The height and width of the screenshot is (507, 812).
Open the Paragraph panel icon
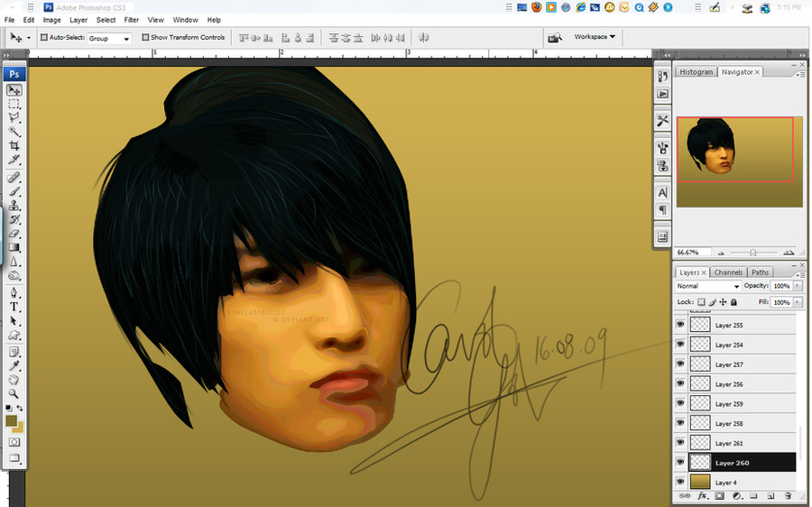pos(662,210)
